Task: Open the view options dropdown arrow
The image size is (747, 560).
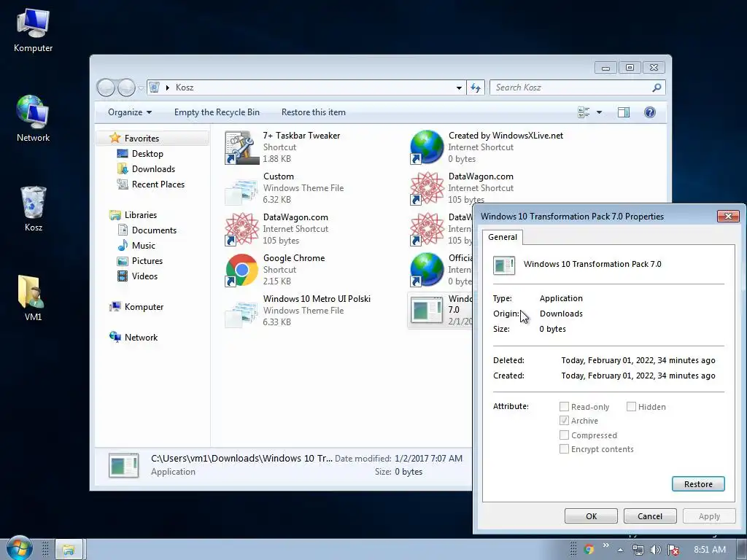Action: 600,112
